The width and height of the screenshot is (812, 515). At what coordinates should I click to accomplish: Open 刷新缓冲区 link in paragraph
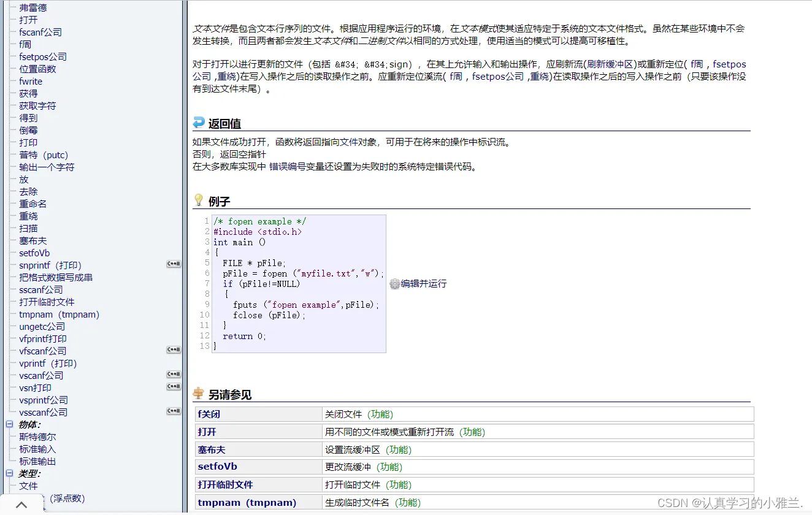pyautogui.click(x=610, y=64)
